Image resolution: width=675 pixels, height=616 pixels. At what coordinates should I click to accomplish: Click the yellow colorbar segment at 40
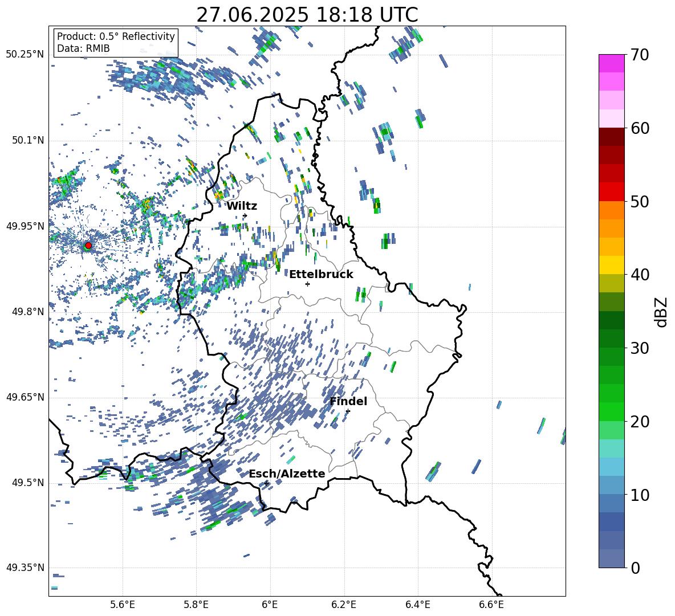pyautogui.click(x=611, y=265)
